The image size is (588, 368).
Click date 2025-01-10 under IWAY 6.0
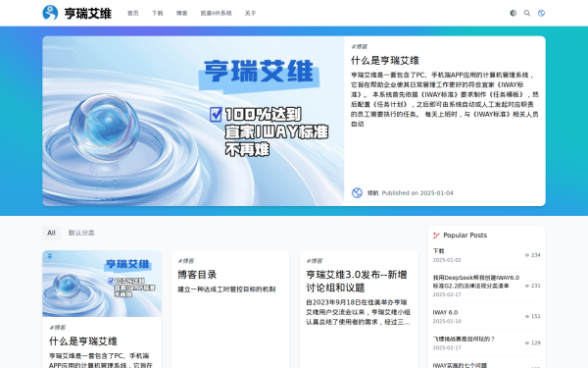447,321
